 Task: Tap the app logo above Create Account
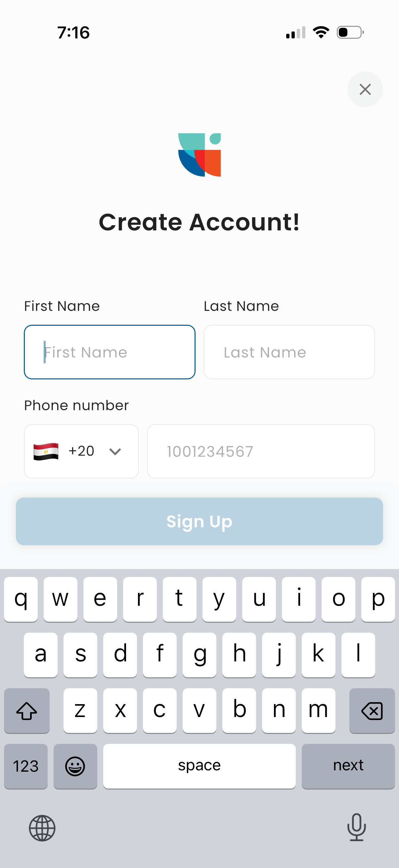coord(199,154)
